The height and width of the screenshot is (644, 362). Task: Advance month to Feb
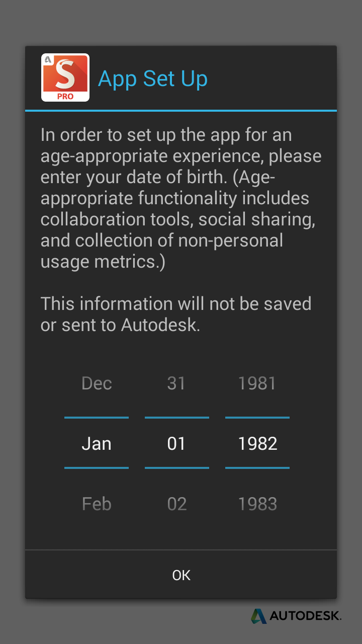coord(97,504)
